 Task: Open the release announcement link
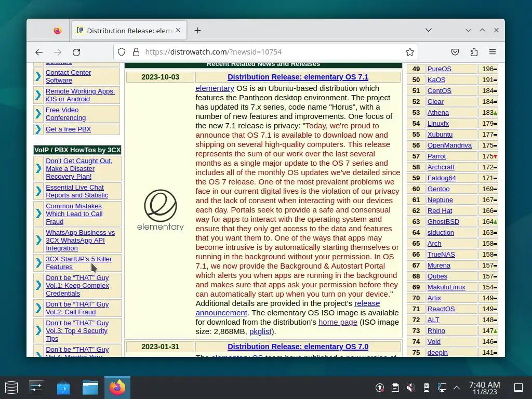tap(288, 308)
